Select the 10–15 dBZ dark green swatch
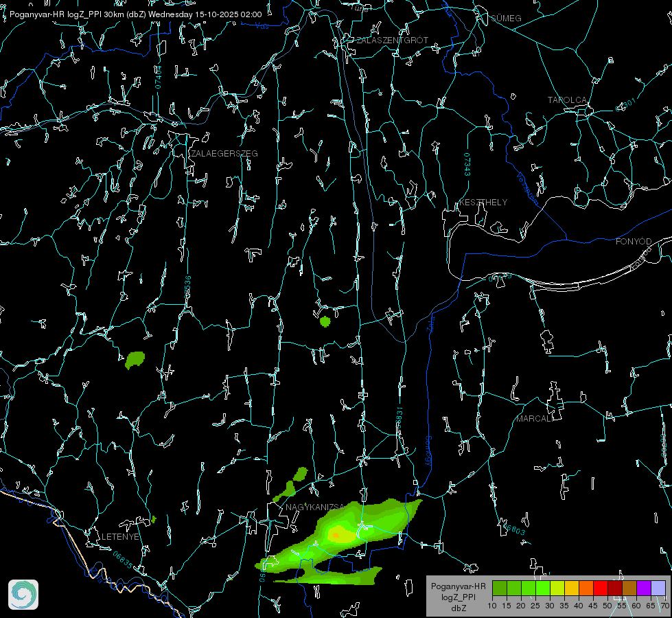 tap(499, 588)
